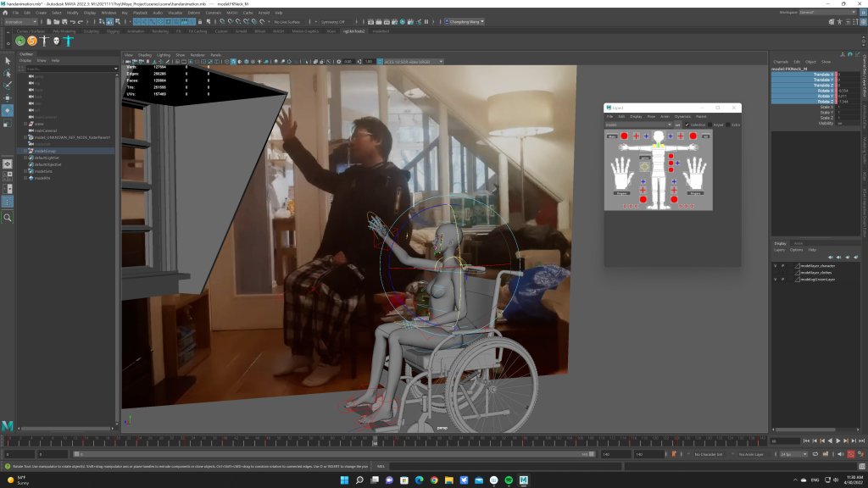Open the Animation menu set dropdown
This screenshot has width=868, height=488.
point(25,22)
